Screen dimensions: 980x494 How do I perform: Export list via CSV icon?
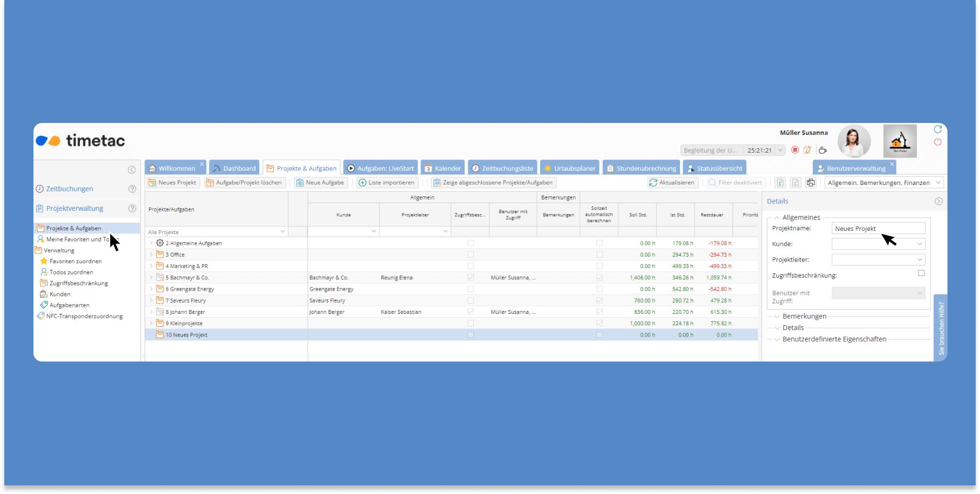tap(795, 183)
